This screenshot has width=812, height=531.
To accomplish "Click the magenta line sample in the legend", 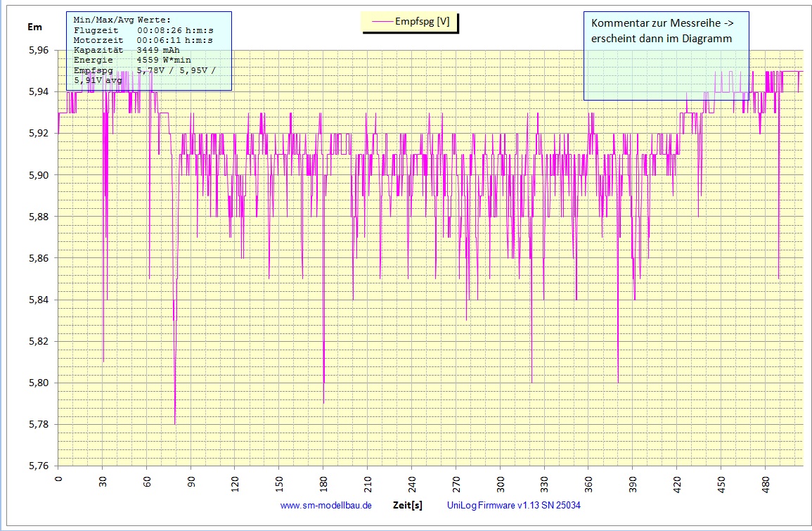I will [382, 22].
